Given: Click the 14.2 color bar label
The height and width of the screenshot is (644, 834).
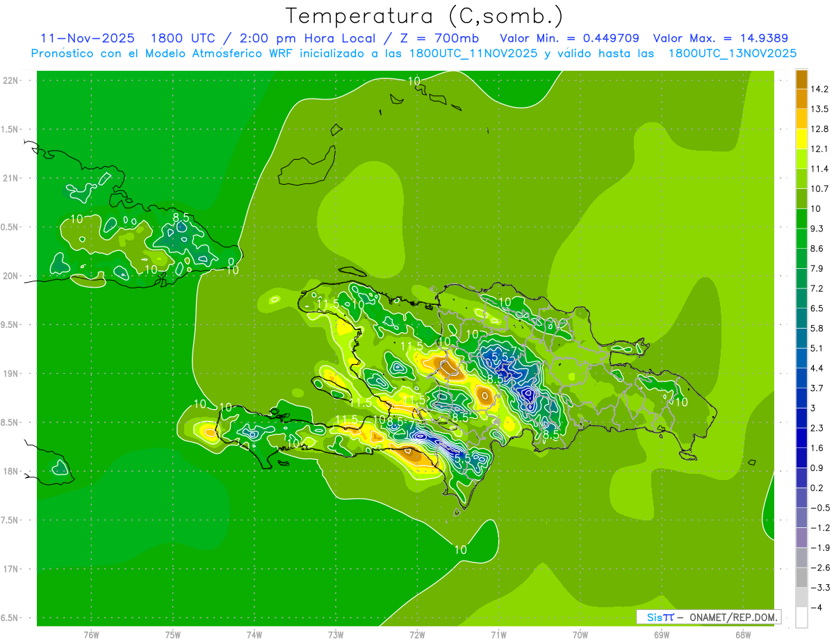Looking at the screenshot, I should coord(819,89).
